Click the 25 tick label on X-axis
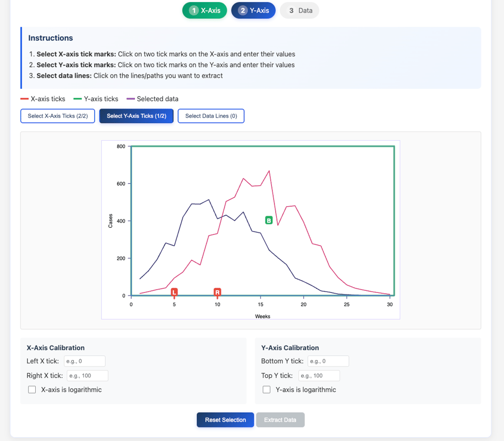Viewport: 504px width, 441px height. [x=346, y=304]
